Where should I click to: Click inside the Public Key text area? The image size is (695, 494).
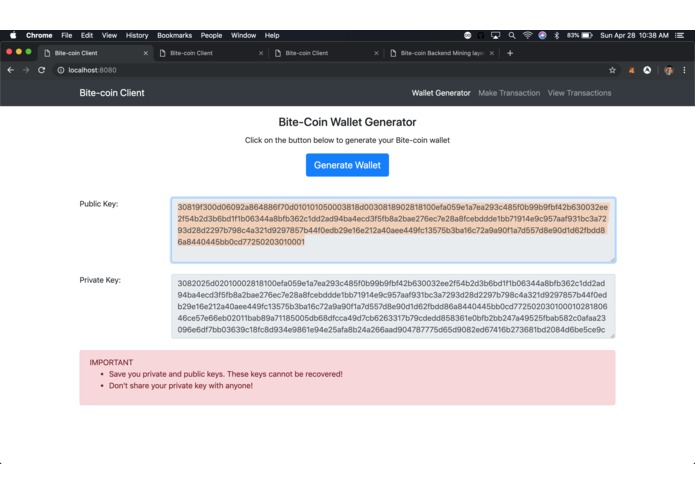pos(393,230)
